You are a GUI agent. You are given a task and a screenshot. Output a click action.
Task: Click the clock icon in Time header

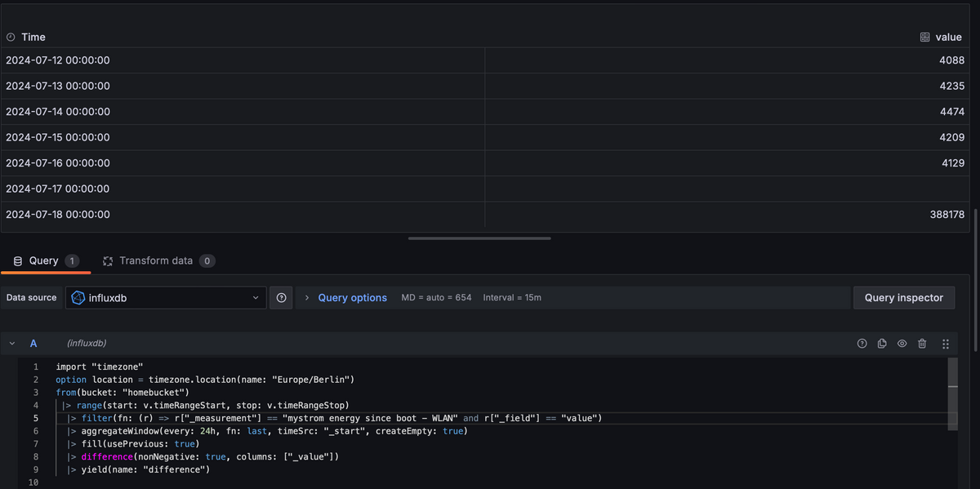pyautogui.click(x=11, y=37)
